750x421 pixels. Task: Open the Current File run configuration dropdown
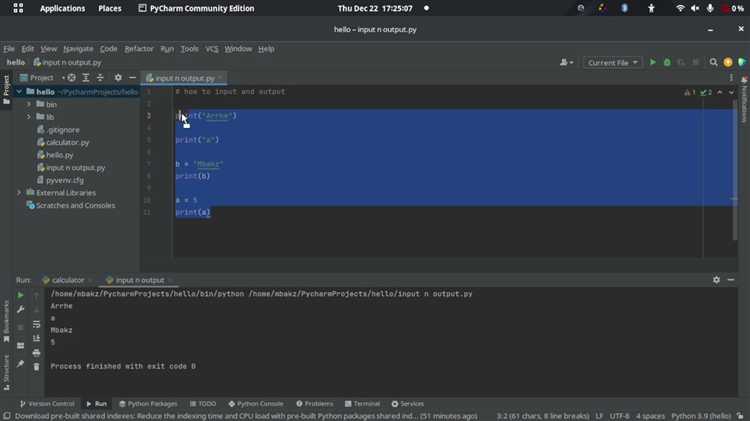[612, 63]
